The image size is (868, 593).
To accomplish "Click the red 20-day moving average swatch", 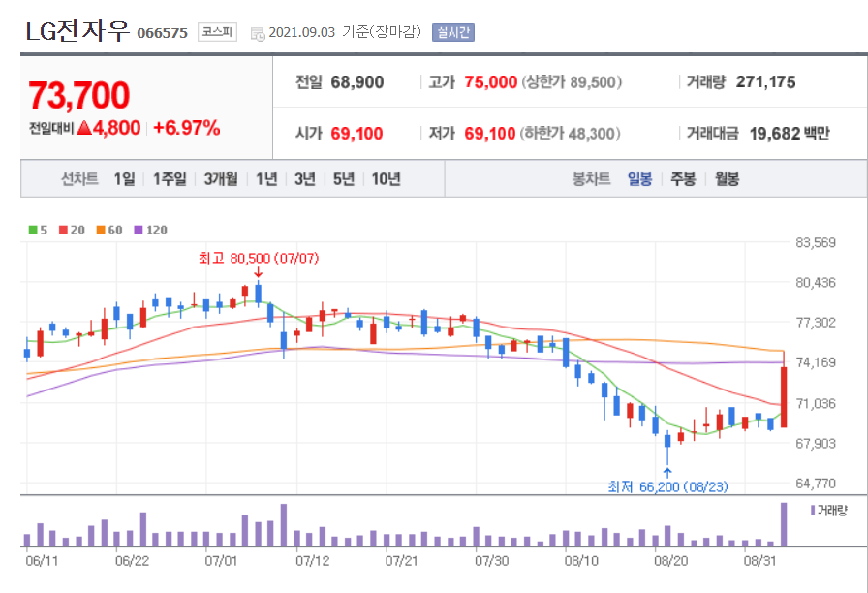I will [x=63, y=230].
